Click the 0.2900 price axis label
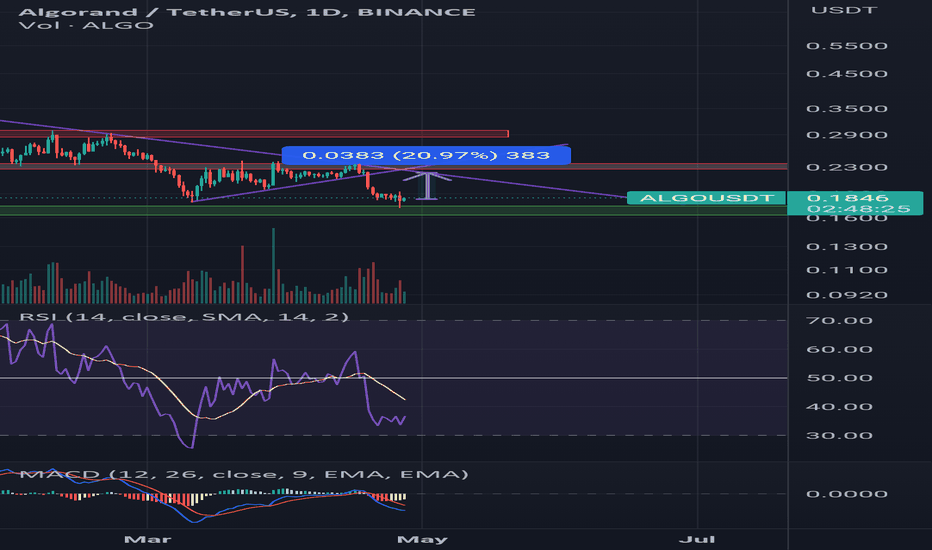 pos(847,135)
